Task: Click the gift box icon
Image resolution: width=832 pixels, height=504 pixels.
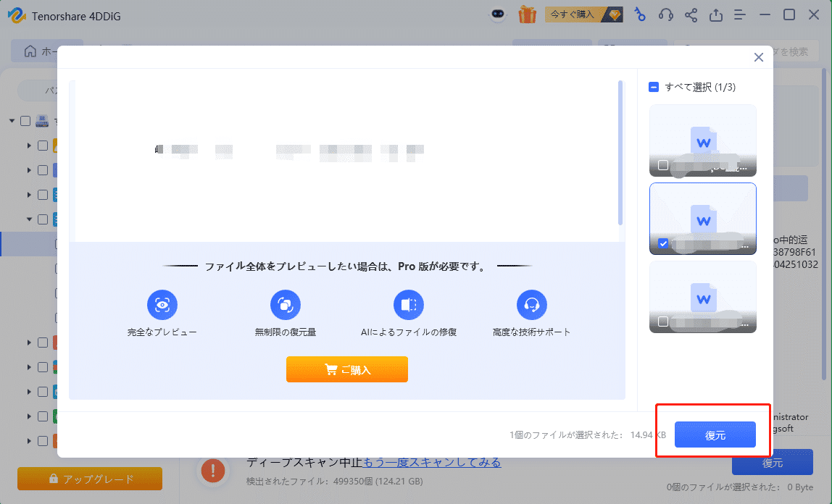Action: pyautogui.click(x=527, y=14)
